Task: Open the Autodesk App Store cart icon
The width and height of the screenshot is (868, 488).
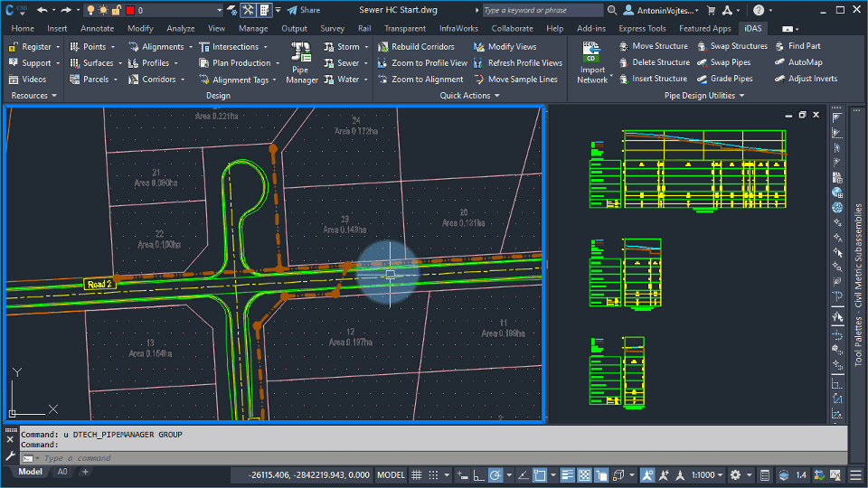Action: click(x=712, y=10)
